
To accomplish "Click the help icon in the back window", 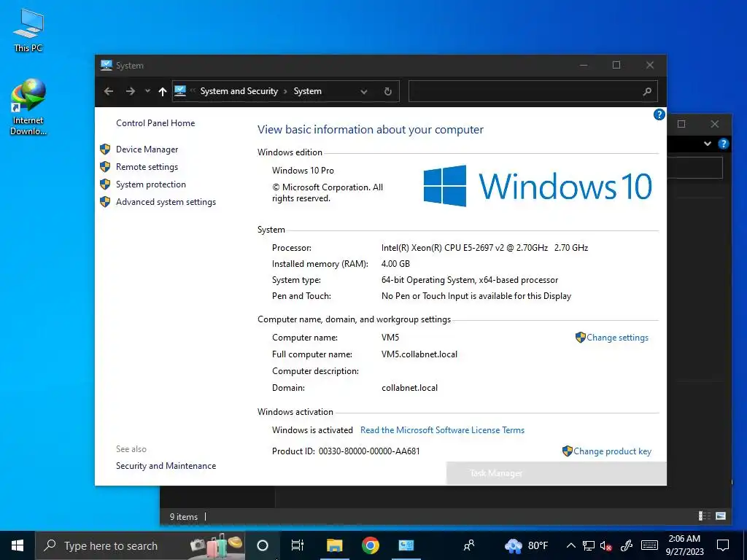I will click(x=723, y=144).
